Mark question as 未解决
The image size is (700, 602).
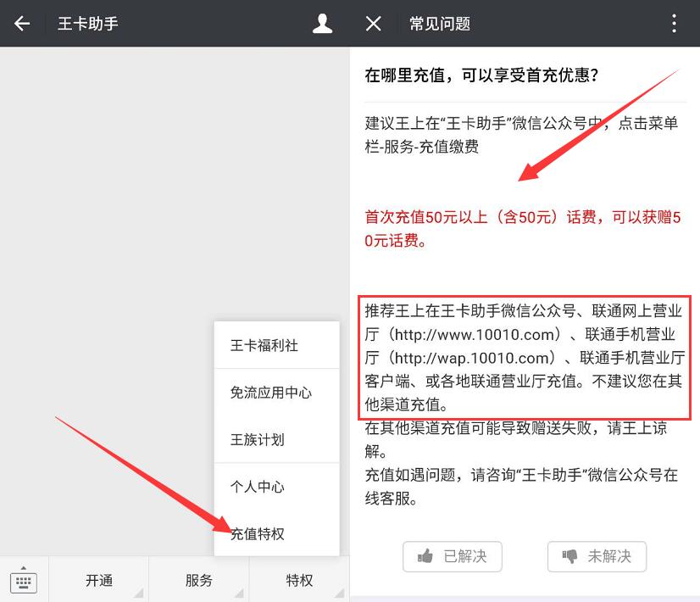(x=597, y=556)
